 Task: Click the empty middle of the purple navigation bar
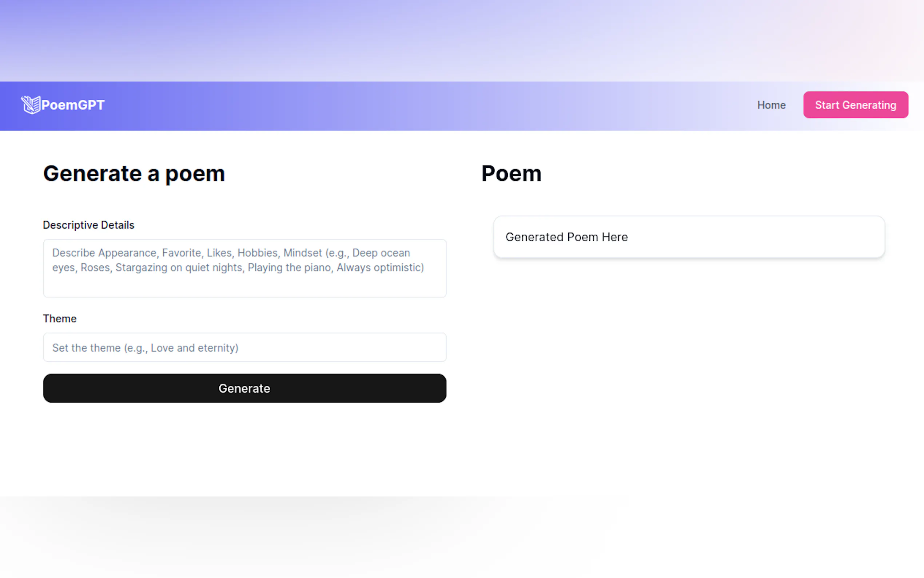(420, 106)
